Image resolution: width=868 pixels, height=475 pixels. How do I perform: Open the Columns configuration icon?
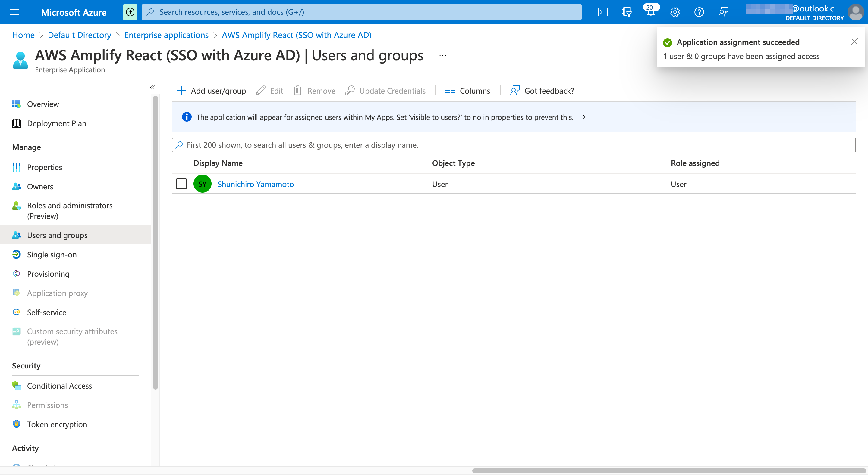450,90
